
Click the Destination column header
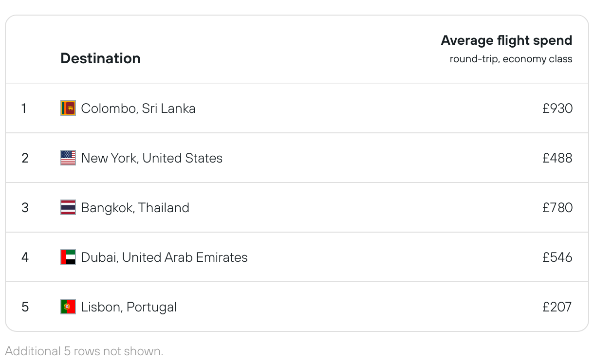tap(100, 58)
